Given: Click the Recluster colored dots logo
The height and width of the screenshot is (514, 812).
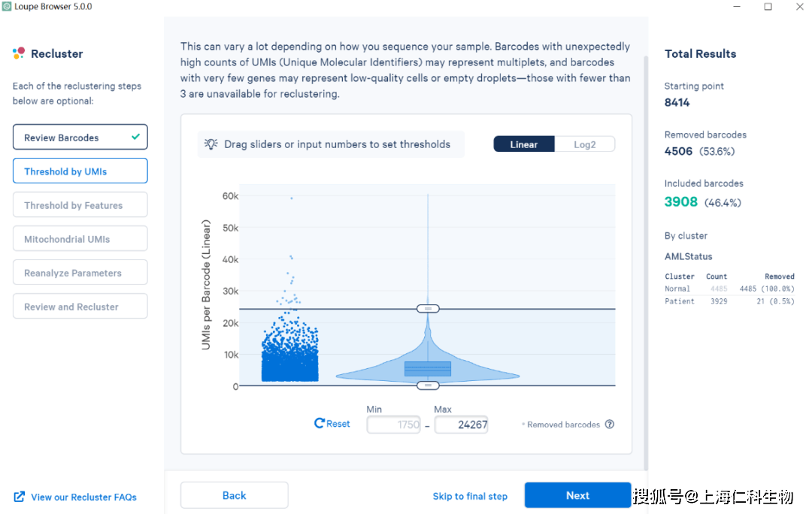Looking at the screenshot, I should point(19,53).
